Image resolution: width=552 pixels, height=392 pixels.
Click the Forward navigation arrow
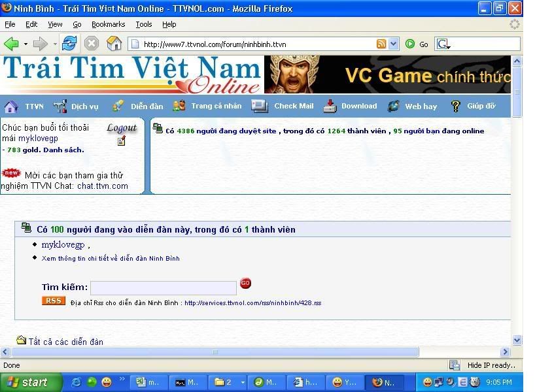coord(40,44)
